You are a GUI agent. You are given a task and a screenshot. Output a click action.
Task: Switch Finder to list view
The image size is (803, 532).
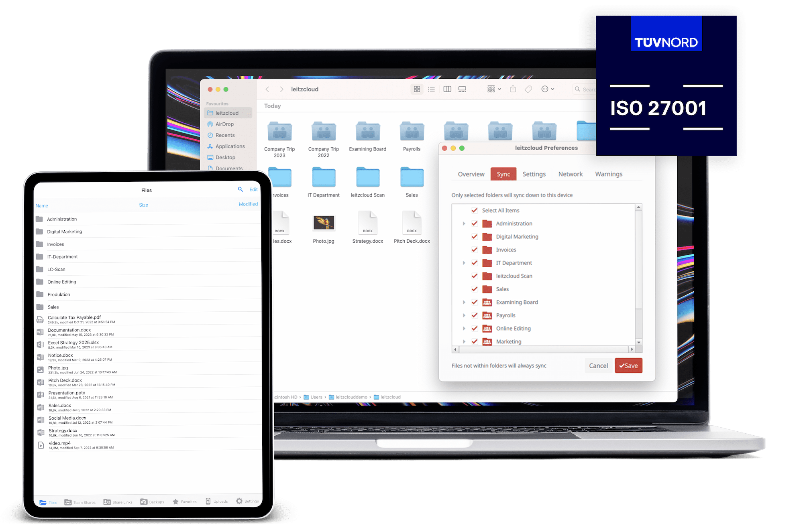[x=431, y=89]
